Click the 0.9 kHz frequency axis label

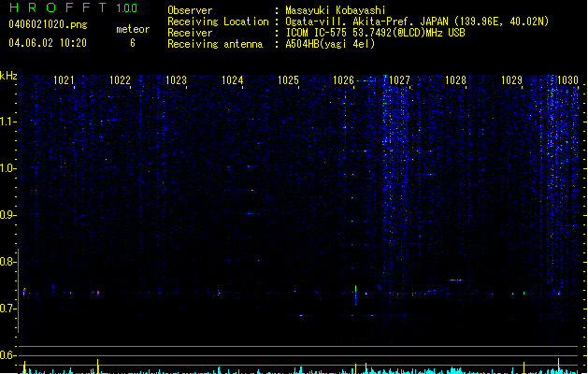coord(7,215)
